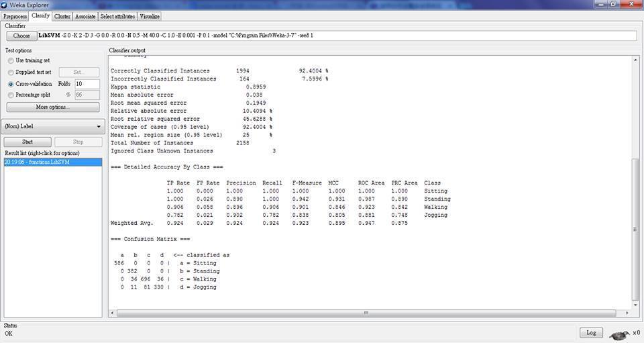Click the More options button

(52, 107)
